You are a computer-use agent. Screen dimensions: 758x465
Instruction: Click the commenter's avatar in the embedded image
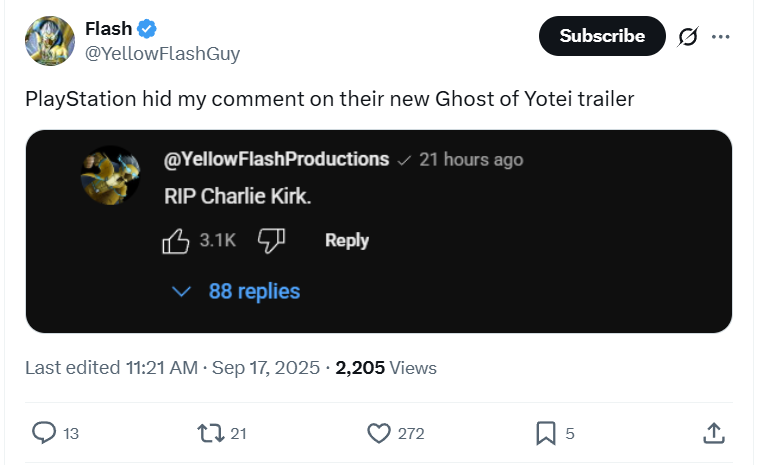pyautogui.click(x=109, y=175)
